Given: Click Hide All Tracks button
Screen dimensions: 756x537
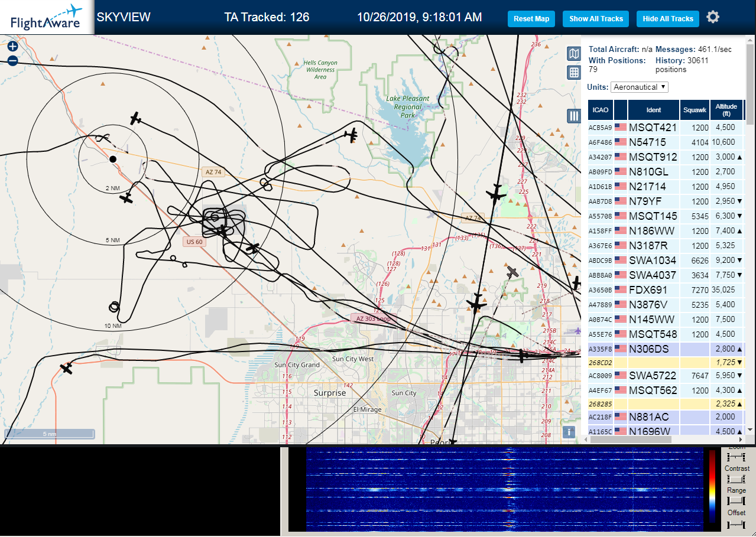Looking at the screenshot, I should [668, 19].
